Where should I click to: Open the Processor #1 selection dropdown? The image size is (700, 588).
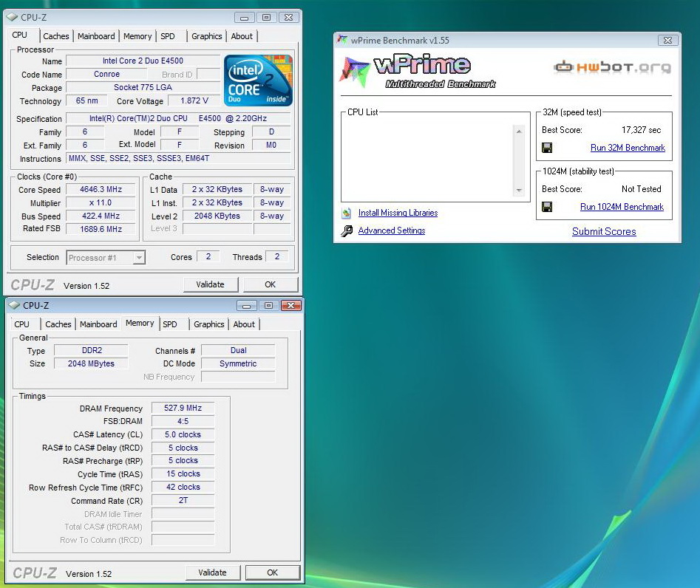139,258
